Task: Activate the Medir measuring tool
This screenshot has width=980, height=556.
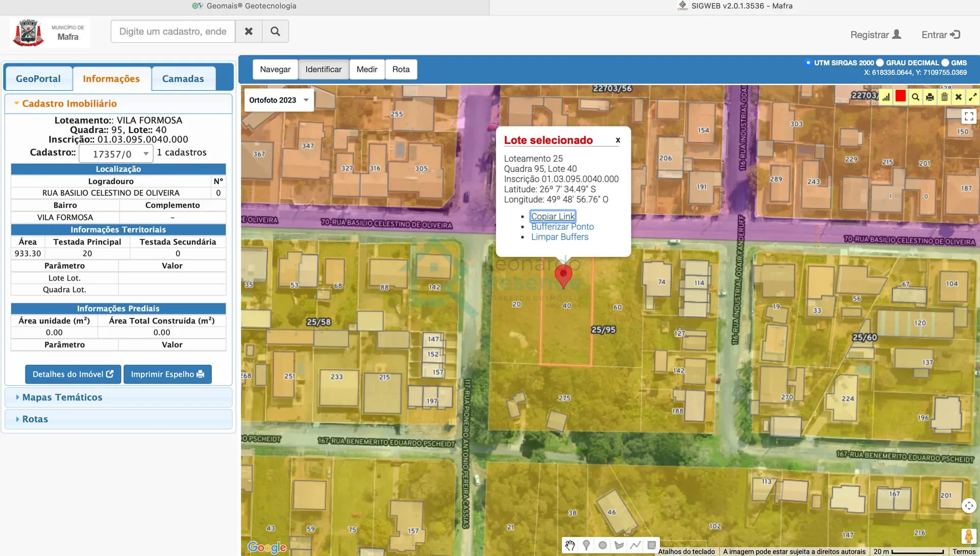Action: (x=367, y=69)
